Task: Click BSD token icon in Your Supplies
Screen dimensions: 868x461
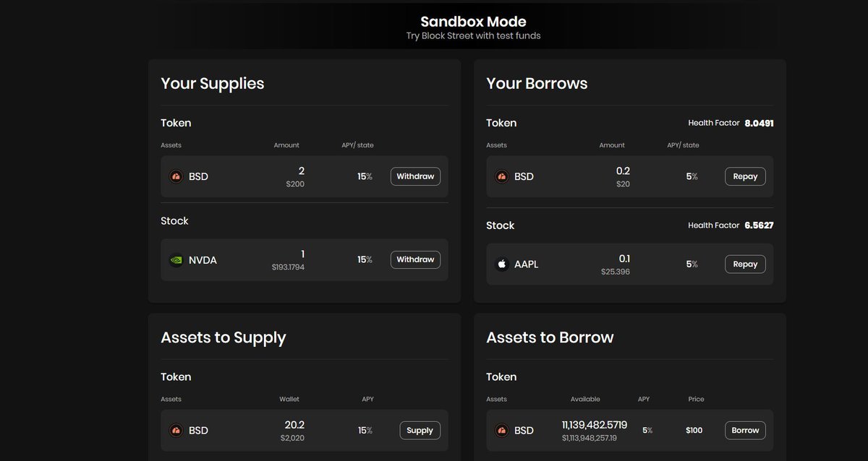Action: (x=176, y=176)
